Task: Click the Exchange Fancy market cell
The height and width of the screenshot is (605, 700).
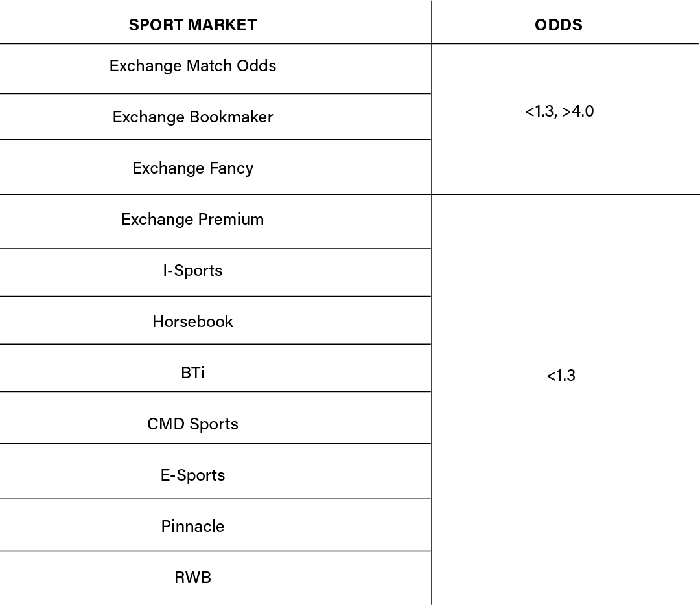Action: pyautogui.click(x=192, y=168)
